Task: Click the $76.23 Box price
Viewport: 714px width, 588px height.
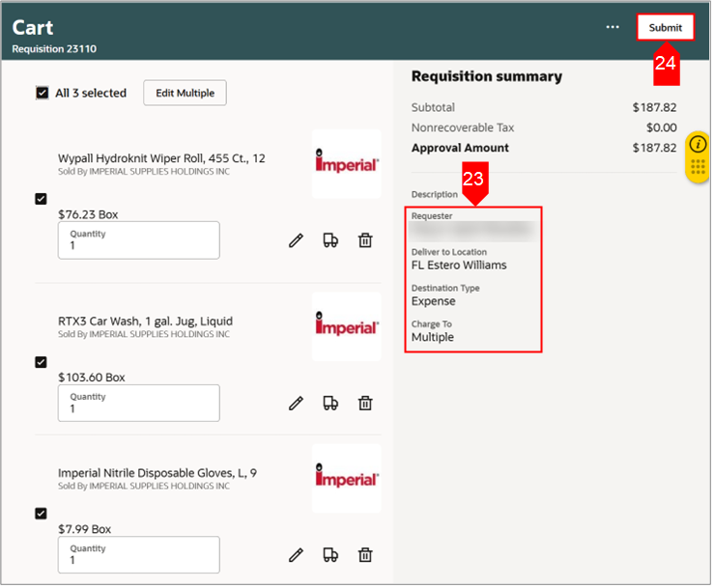Action: 88,214
